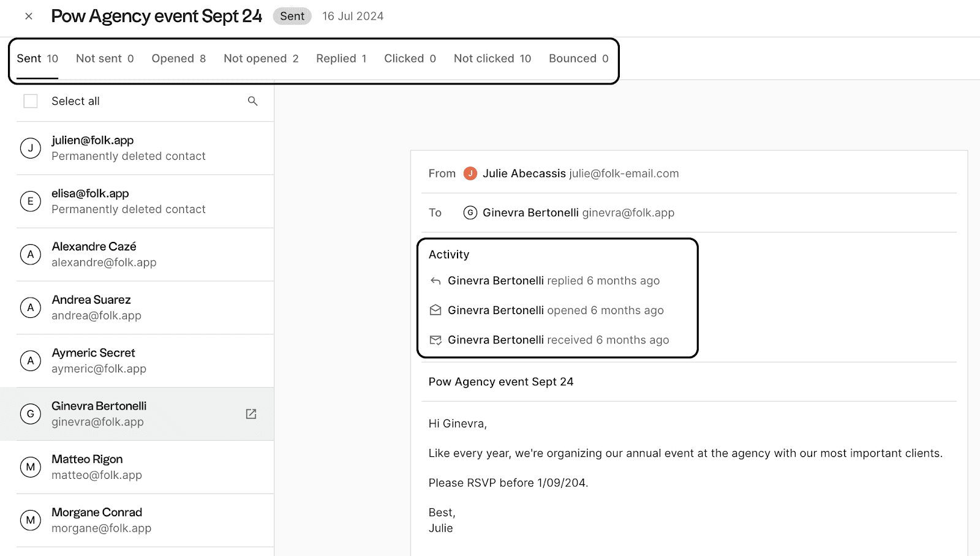Click alexandre@folk.app email address
This screenshot has height=556, width=980.
104,263
